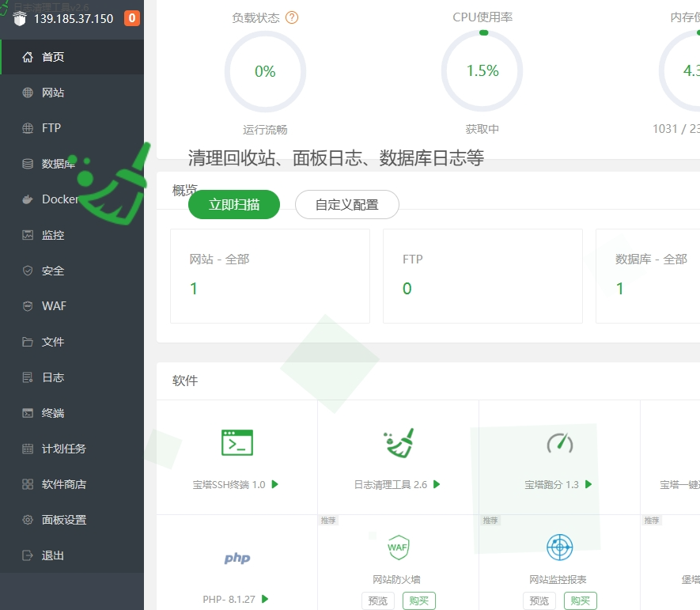The height and width of the screenshot is (610, 700).
Task: Click the play arrow next to 宝塔跑分 1.3
Action: (x=588, y=484)
